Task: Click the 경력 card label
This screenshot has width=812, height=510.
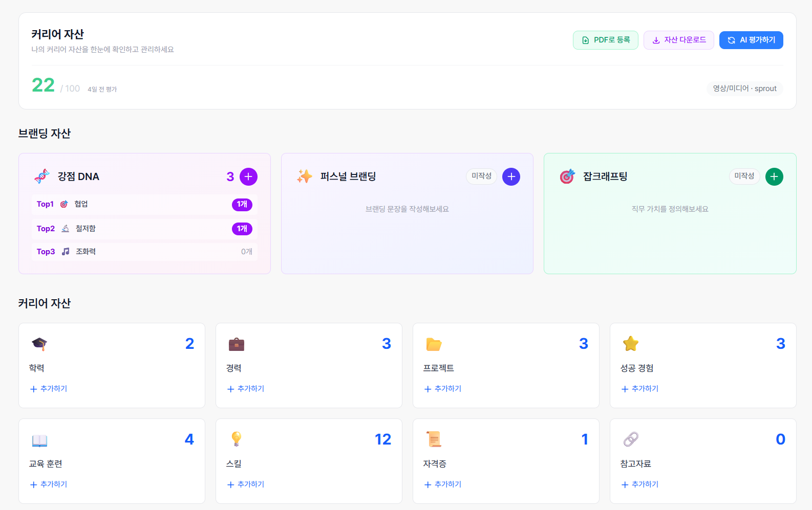Action: click(233, 368)
